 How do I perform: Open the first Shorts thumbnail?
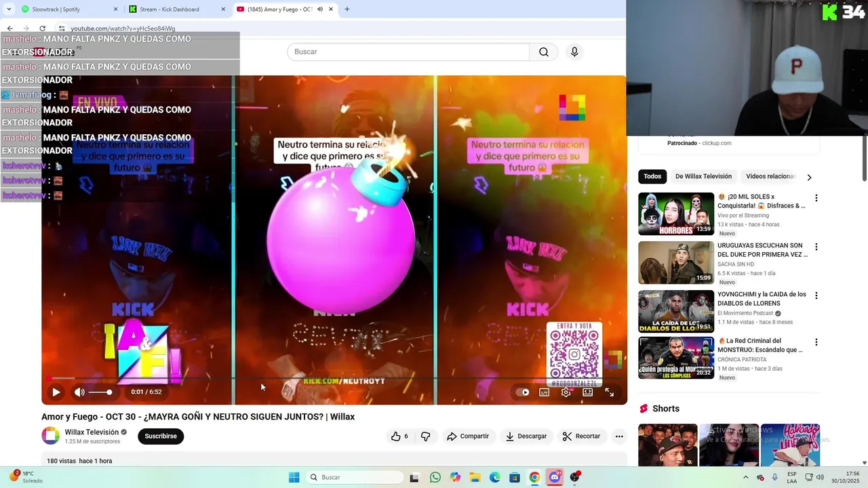(667, 445)
